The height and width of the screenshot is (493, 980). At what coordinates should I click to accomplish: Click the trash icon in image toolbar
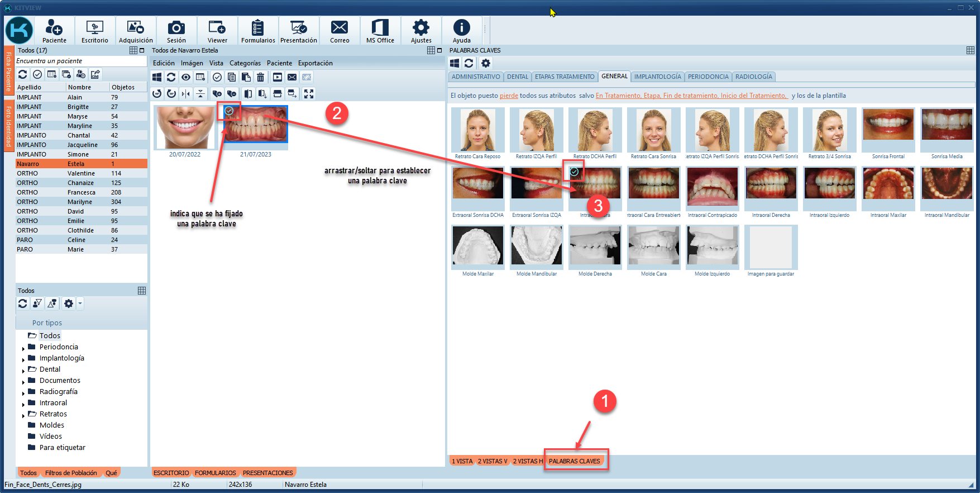tap(261, 77)
